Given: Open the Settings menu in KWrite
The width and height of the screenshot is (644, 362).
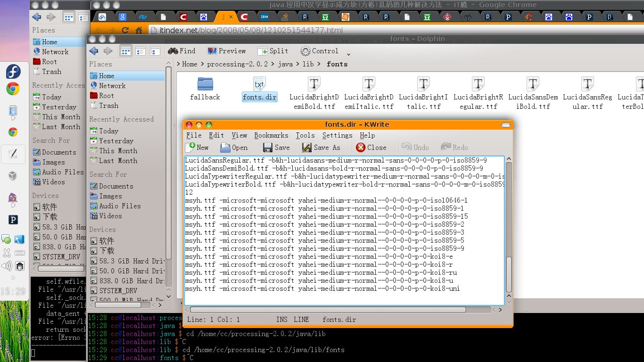Looking at the screenshot, I should tap(337, 135).
